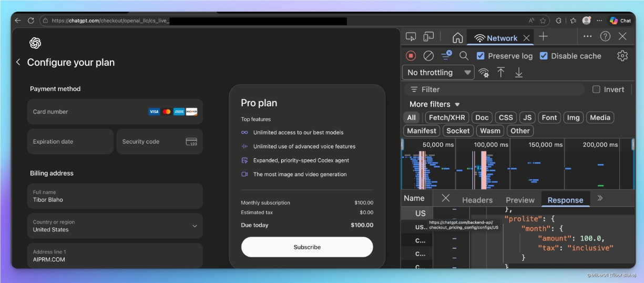The image size is (644, 283).
Task: Filter requests by Fetch/XHR
Action: point(447,117)
